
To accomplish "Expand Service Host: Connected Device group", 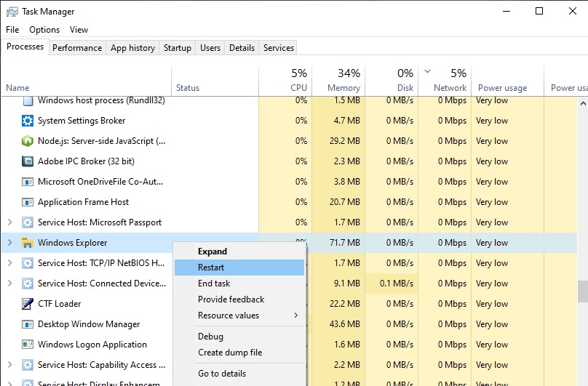I will tap(10, 284).
